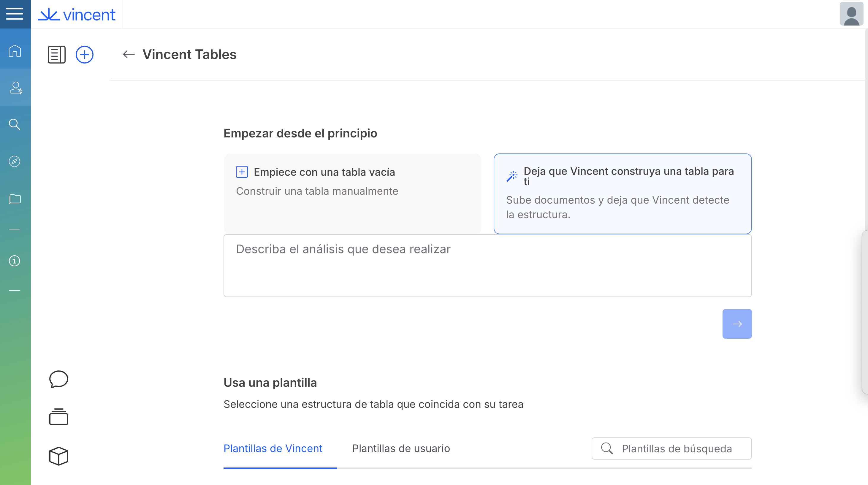This screenshot has width=868, height=485.
Task: Click the 3D cube icon
Action: pyautogui.click(x=59, y=456)
